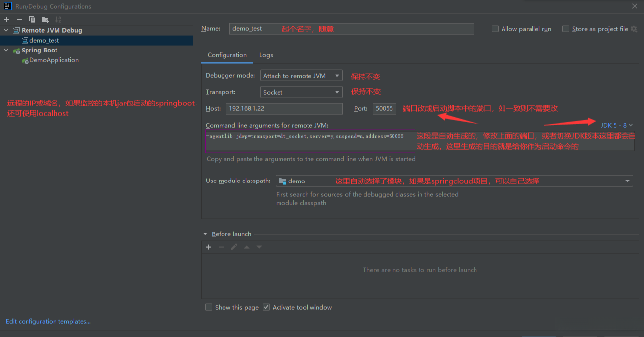Check the Store as project file option
This screenshot has height=337, width=644.
[x=566, y=29]
